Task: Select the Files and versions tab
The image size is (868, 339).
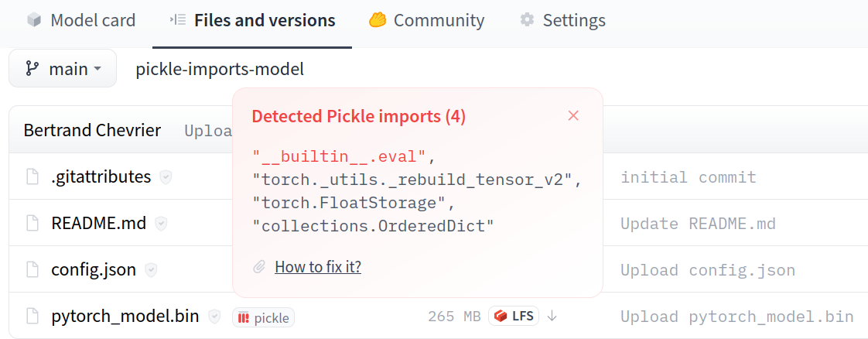Action: (x=252, y=20)
